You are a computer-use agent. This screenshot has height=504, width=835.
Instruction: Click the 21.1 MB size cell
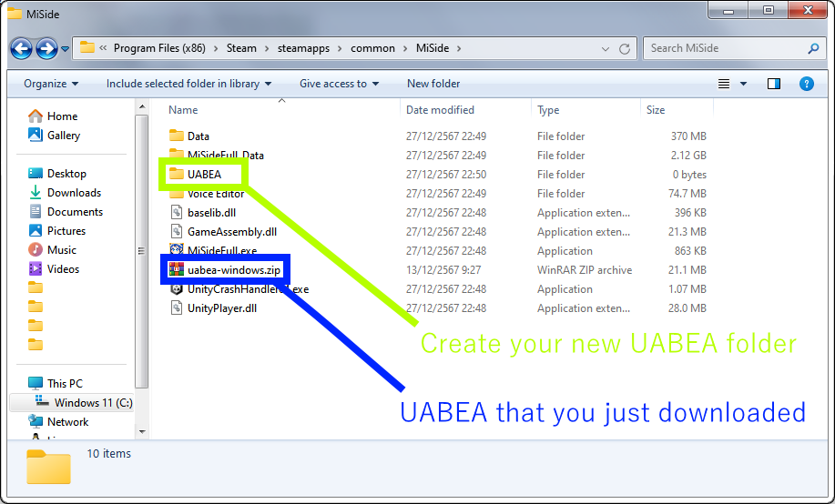(687, 270)
